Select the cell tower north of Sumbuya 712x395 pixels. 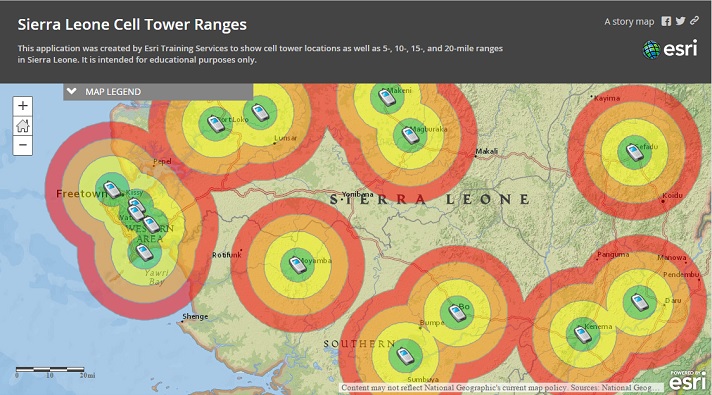point(405,356)
